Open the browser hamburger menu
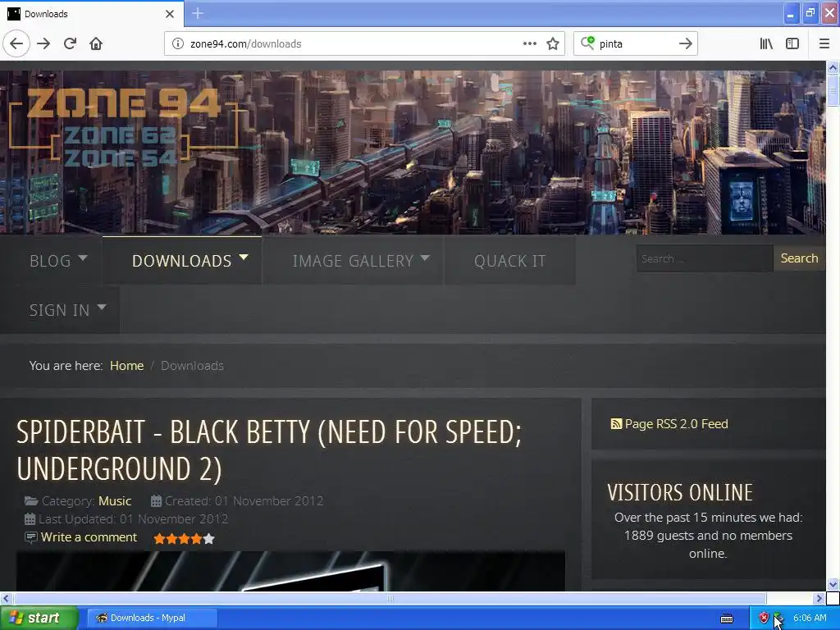Screen dimensions: 840x630 point(824,43)
